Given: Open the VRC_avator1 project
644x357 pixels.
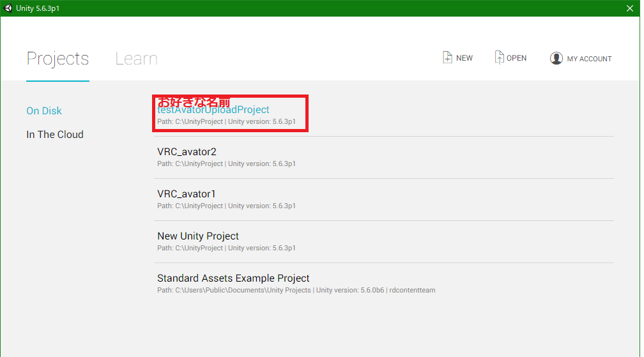Looking at the screenshot, I should (186, 194).
